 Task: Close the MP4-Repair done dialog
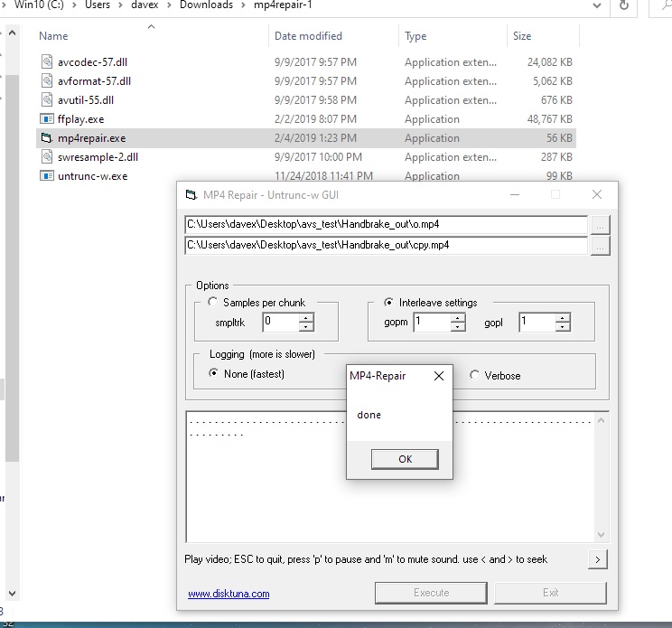point(438,376)
